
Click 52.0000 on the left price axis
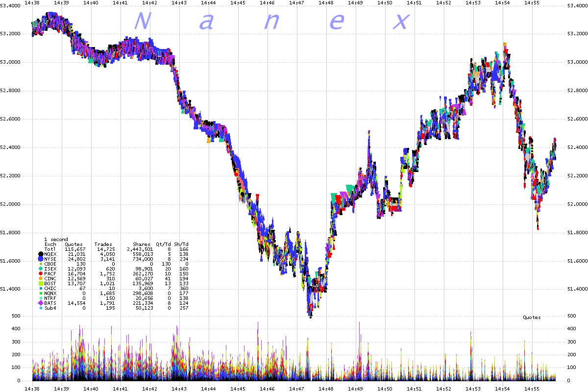[10, 204]
